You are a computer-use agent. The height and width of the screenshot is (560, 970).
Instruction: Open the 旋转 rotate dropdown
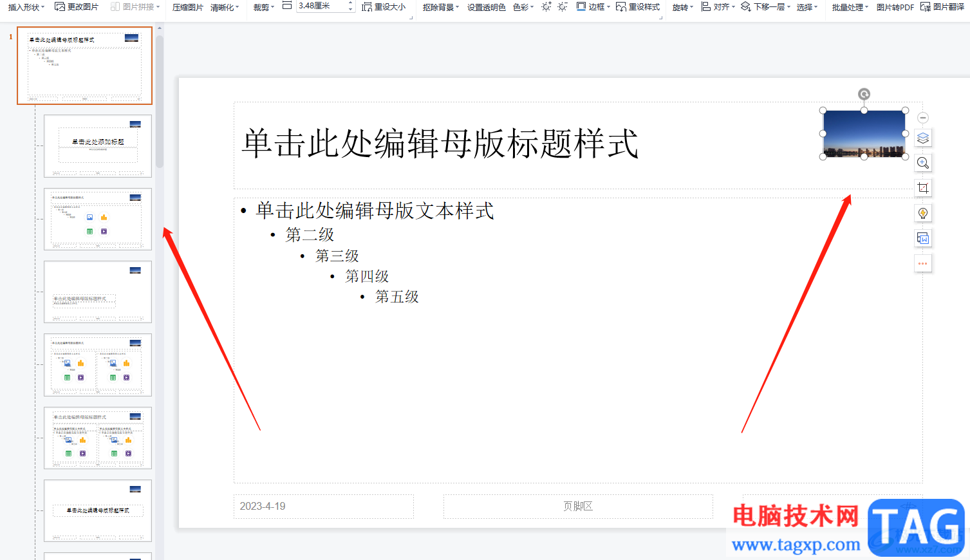tap(683, 7)
